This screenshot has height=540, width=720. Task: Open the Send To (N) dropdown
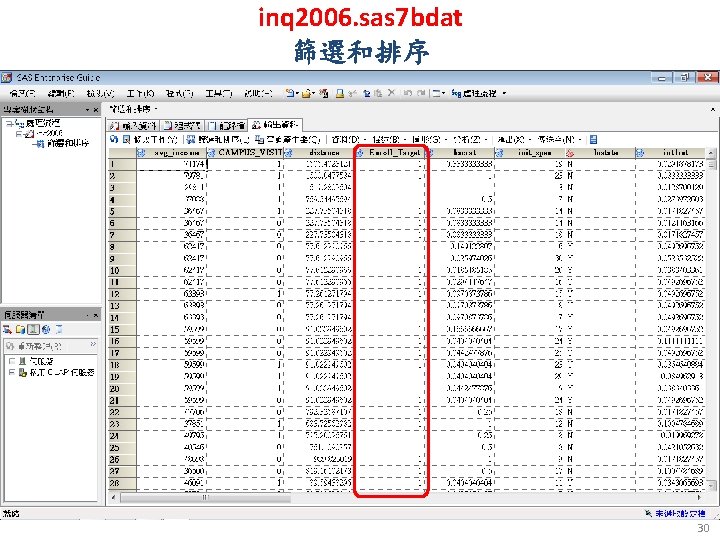click(559, 139)
